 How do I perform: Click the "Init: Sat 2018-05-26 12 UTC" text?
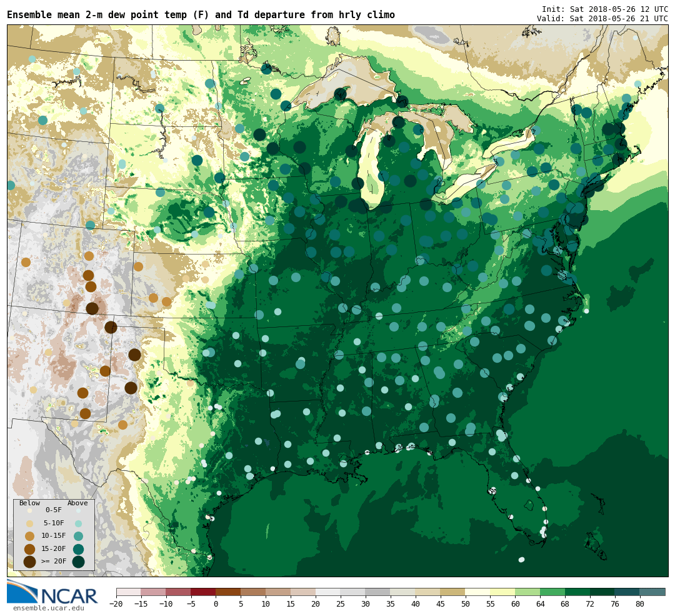(x=604, y=9)
